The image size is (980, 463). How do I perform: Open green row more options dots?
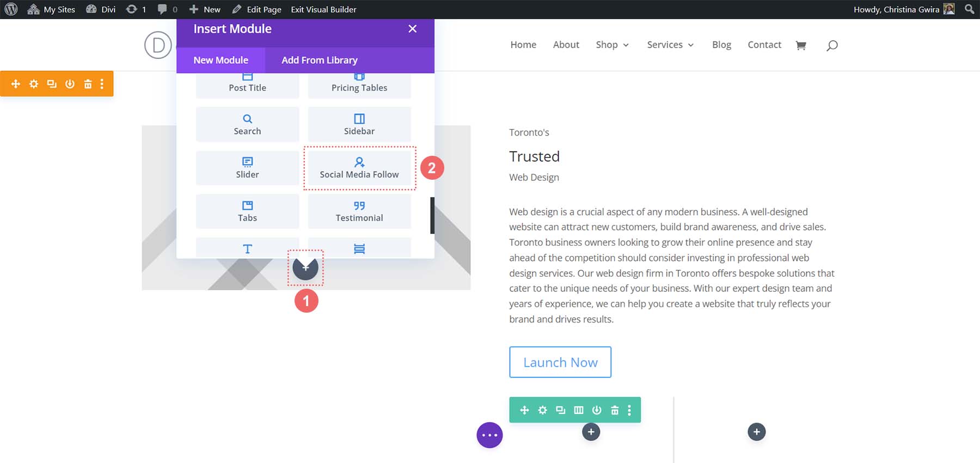629,410
